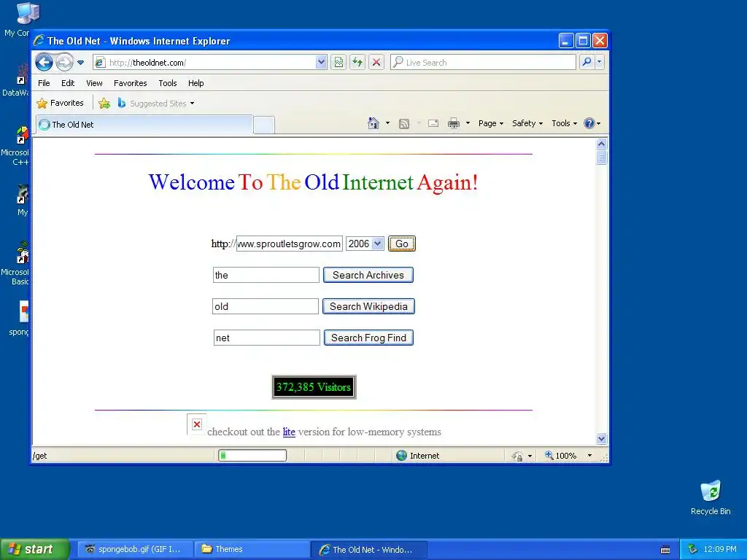Open the Help menu
This screenshot has width=747, height=560.
tap(196, 83)
